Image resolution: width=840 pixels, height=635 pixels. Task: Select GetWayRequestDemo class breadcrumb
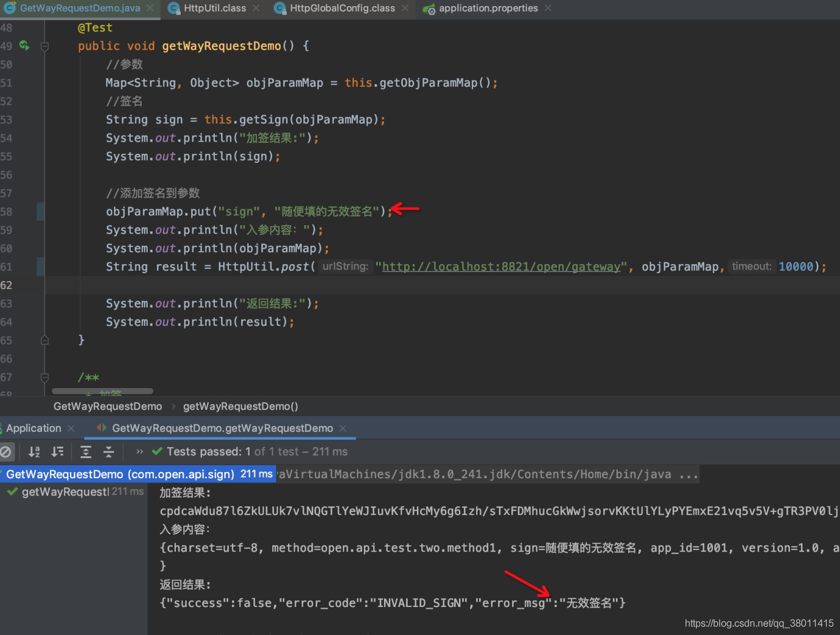[108, 406]
